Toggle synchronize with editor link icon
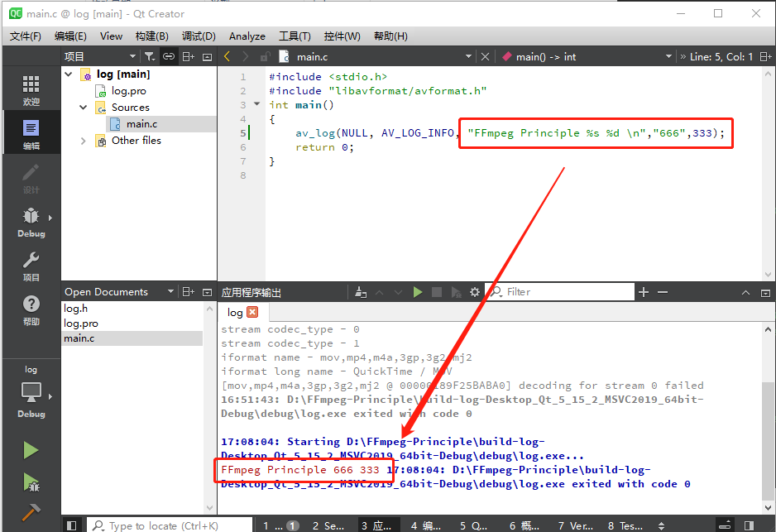This screenshot has height=532, width=776. click(x=169, y=56)
